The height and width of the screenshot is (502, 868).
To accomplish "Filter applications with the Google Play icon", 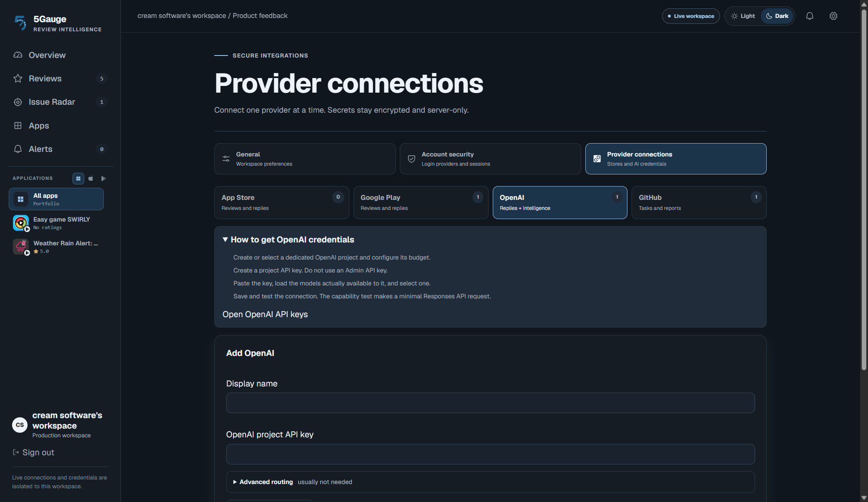I will pos(103,179).
